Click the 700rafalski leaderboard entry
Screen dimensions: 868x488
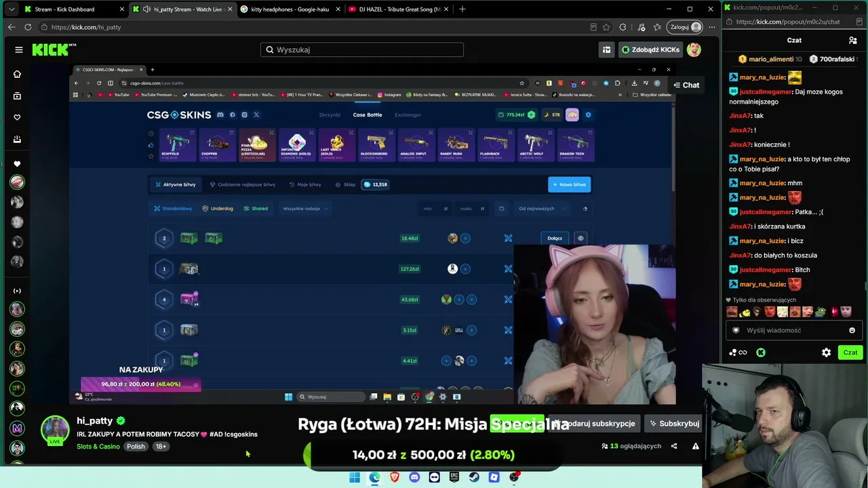[x=832, y=59]
